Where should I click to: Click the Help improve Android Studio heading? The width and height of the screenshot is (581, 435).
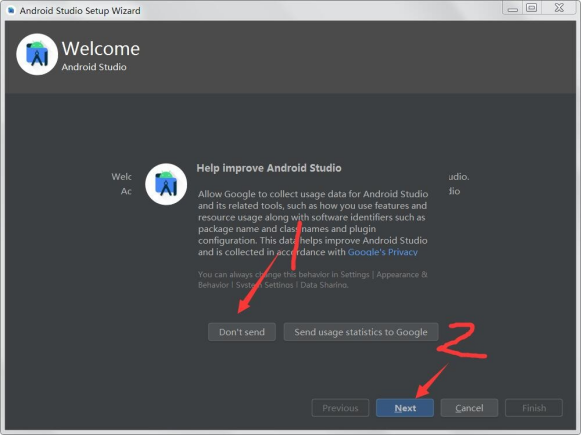coord(269,168)
